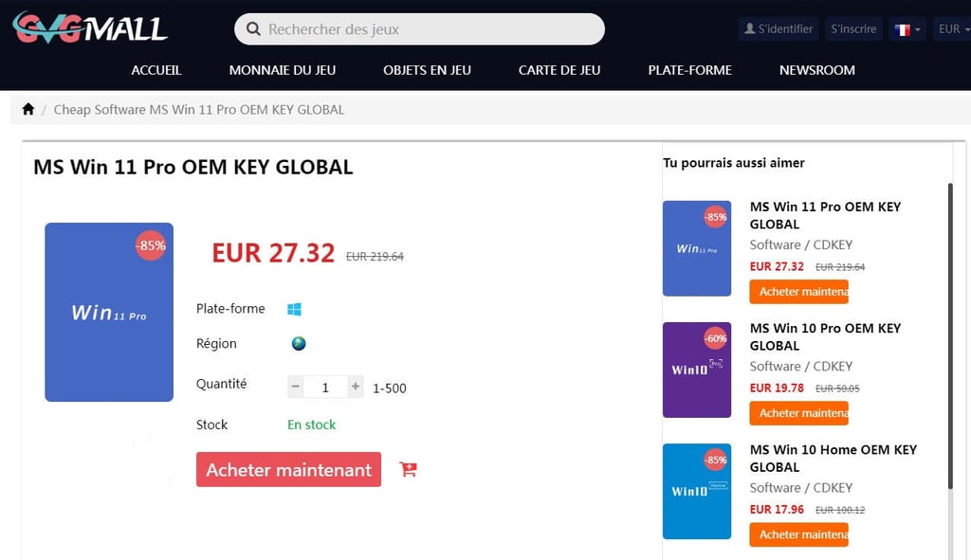
Task: Click the GVGMall logo
Action: tap(90, 27)
